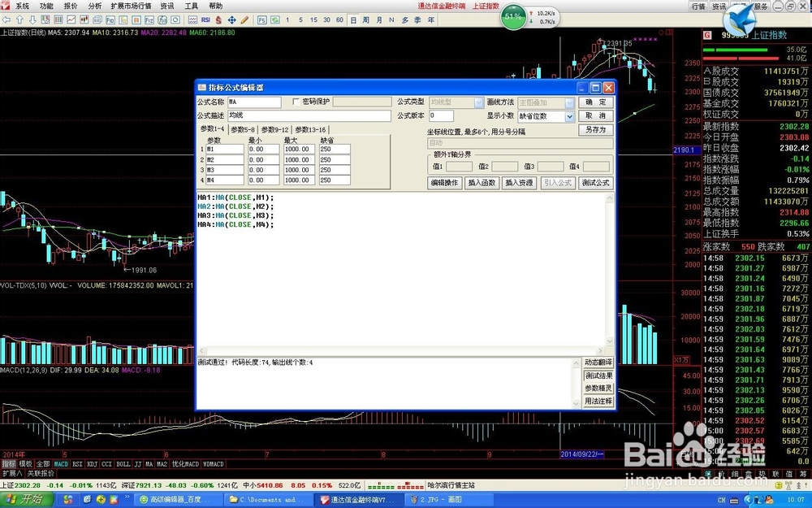Screen dimensions: 812x508
Task: Open the 功能 menu
Action: [x=46, y=7]
